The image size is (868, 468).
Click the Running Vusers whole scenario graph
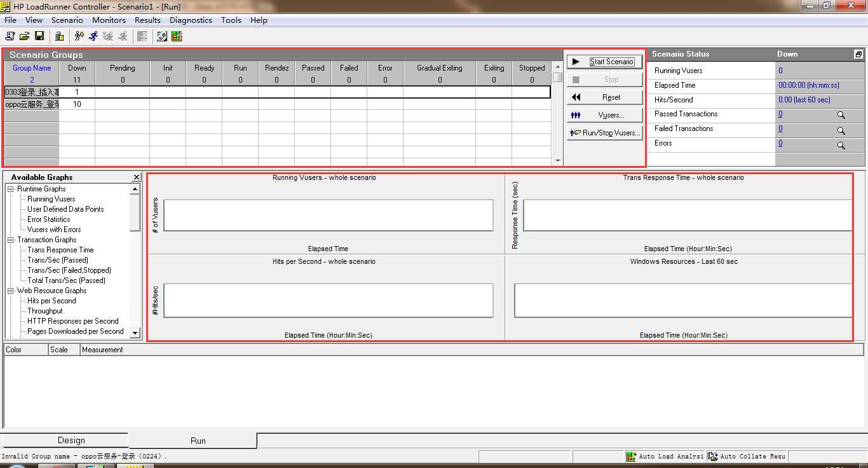coord(328,216)
